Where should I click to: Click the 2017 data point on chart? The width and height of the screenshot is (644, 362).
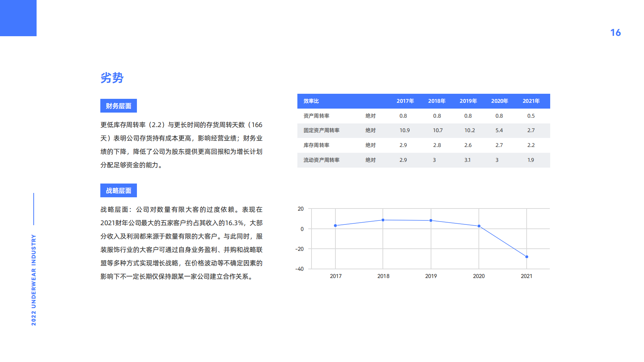[335, 226]
